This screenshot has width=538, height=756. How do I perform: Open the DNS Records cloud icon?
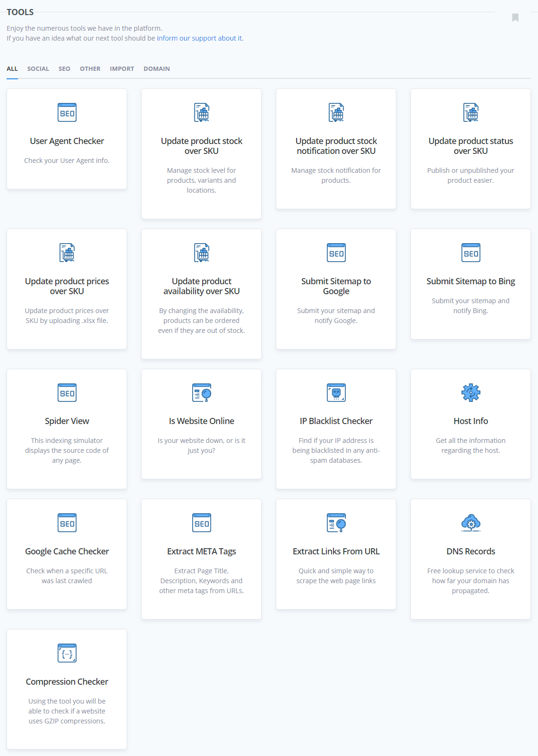pos(471,523)
